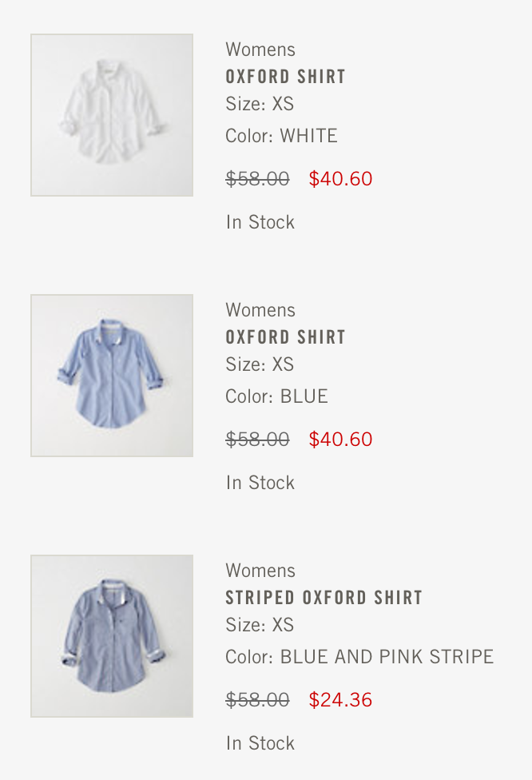Select the Color: BLUE AND PINK STRIPE text
The height and width of the screenshot is (780, 532).
pos(359,657)
